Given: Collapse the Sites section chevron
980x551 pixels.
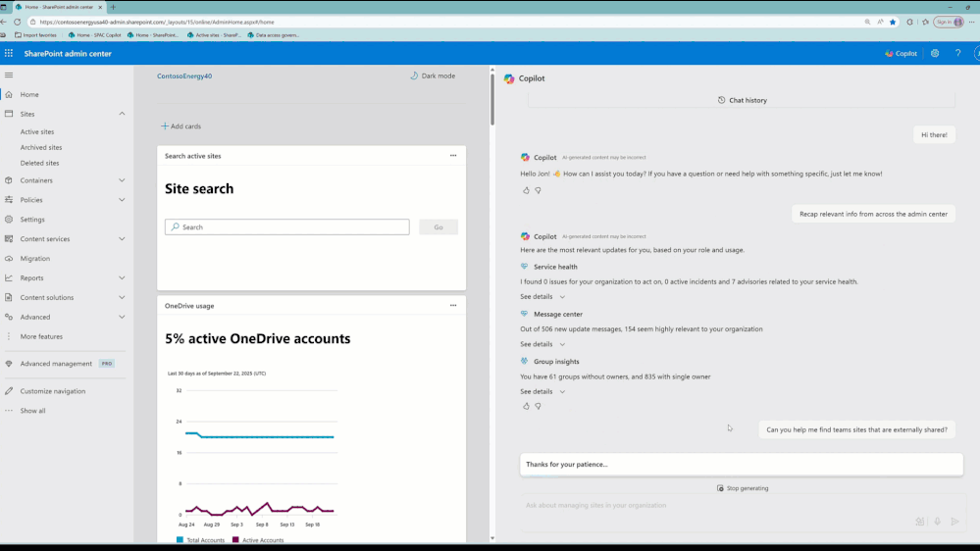Looking at the screenshot, I should pos(122,114).
